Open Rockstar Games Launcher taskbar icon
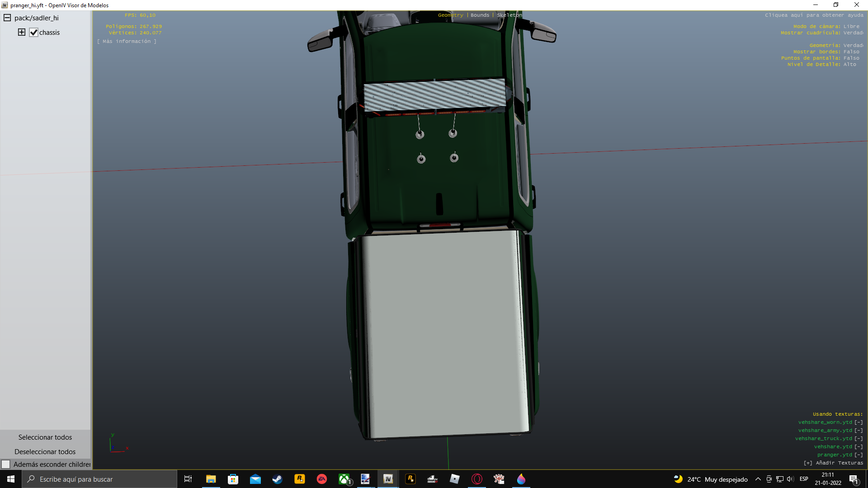The image size is (868, 488). [x=299, y=479]
